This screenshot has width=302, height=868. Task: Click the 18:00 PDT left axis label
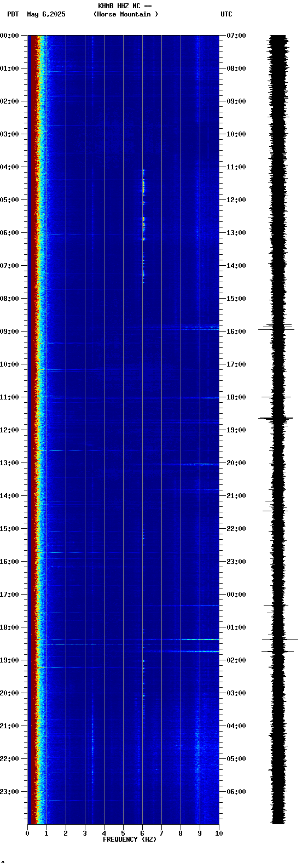[9, 627]
